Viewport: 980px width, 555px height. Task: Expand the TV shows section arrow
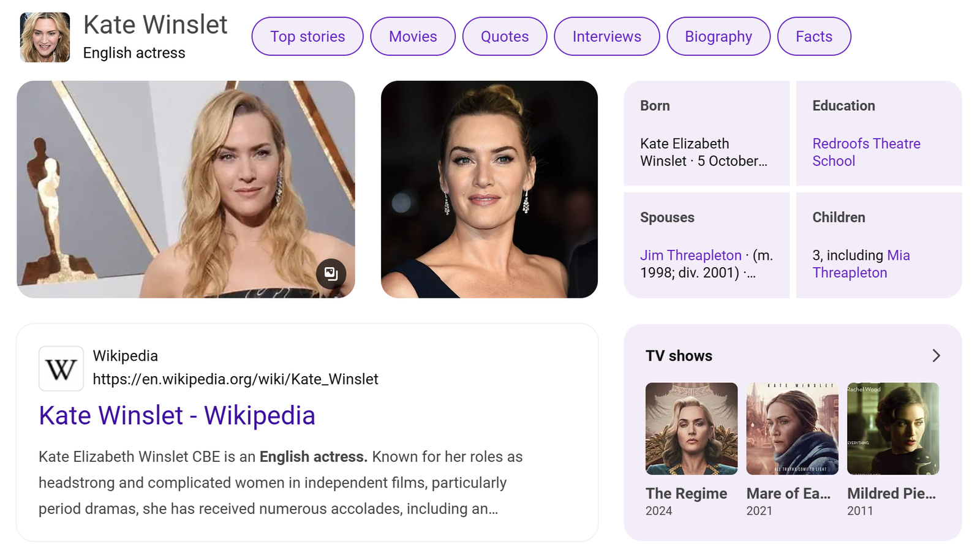[935, 356]
